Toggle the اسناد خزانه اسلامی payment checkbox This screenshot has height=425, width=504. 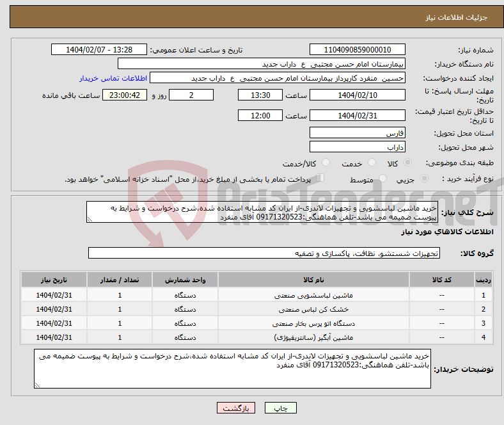point(321,179)
